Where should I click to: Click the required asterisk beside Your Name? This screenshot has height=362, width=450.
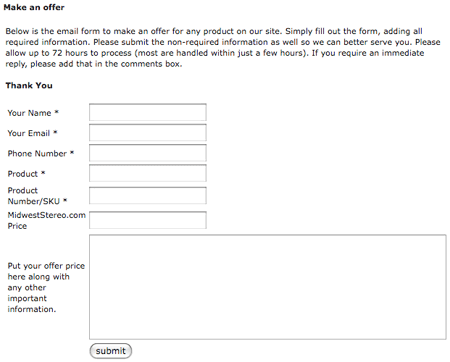click(57, 112)
